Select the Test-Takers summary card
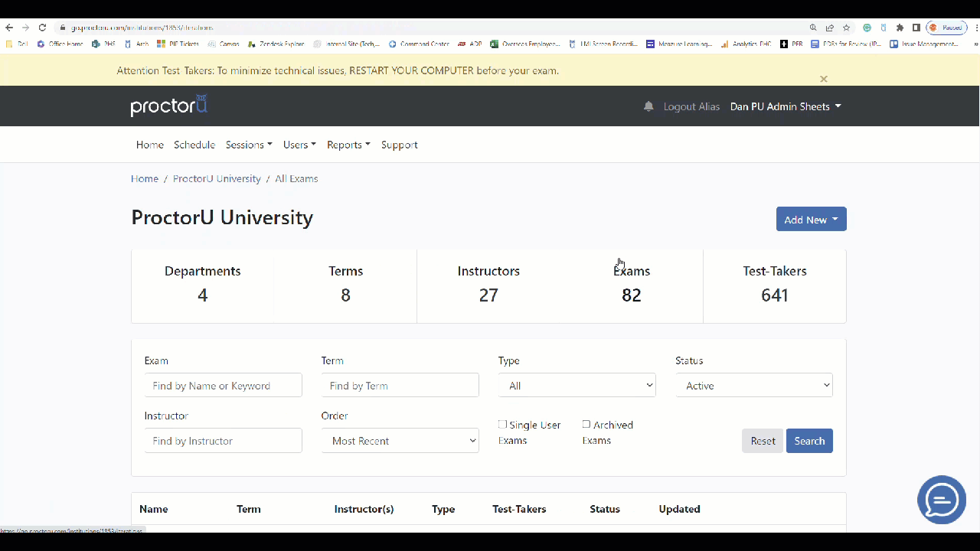 pos(775,285)
